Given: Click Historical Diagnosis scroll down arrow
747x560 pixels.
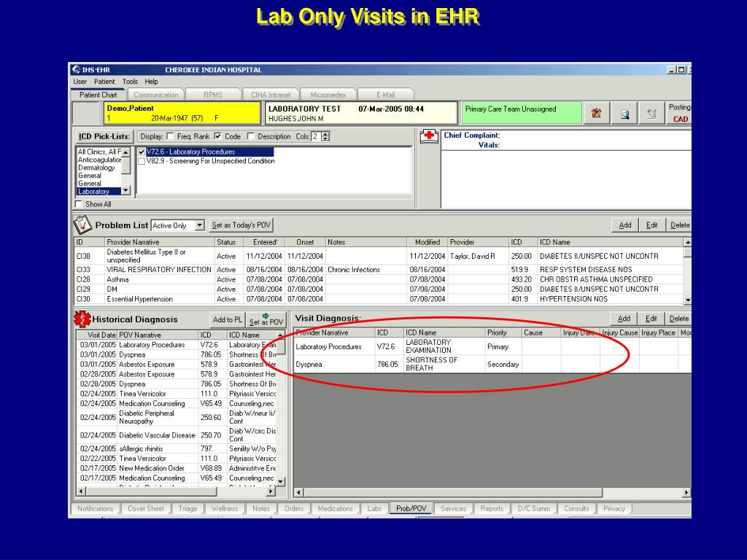Looking at the screenshot, I should (x=281, y=481).
